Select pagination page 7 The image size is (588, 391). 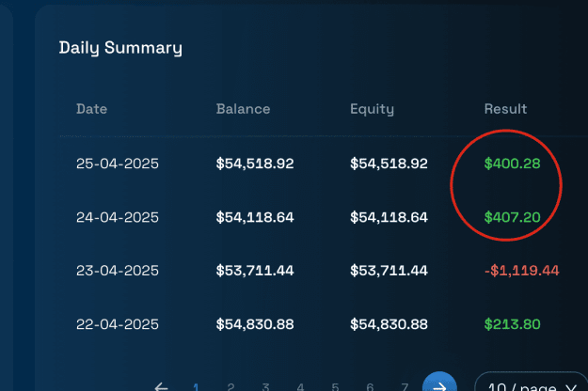point(405,386)
